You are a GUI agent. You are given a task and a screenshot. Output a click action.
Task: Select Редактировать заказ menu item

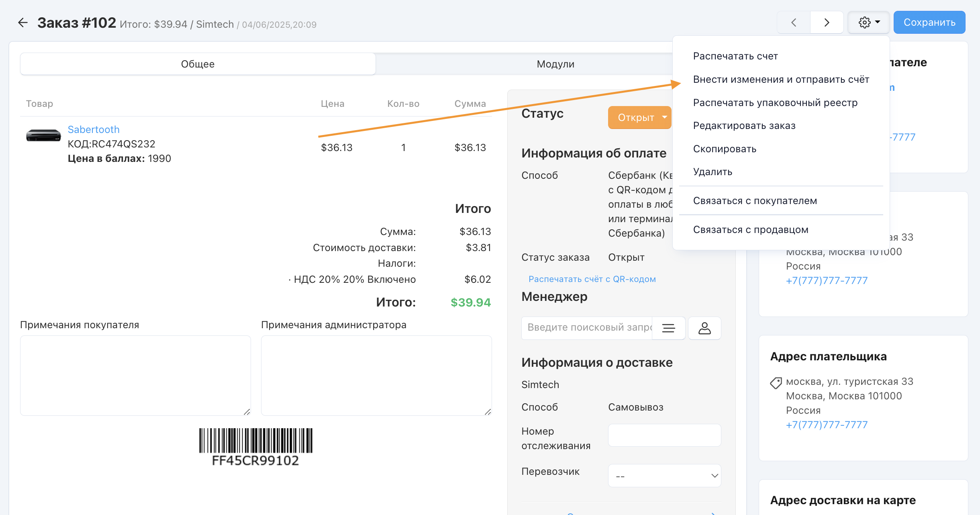(x=744, y=126)
